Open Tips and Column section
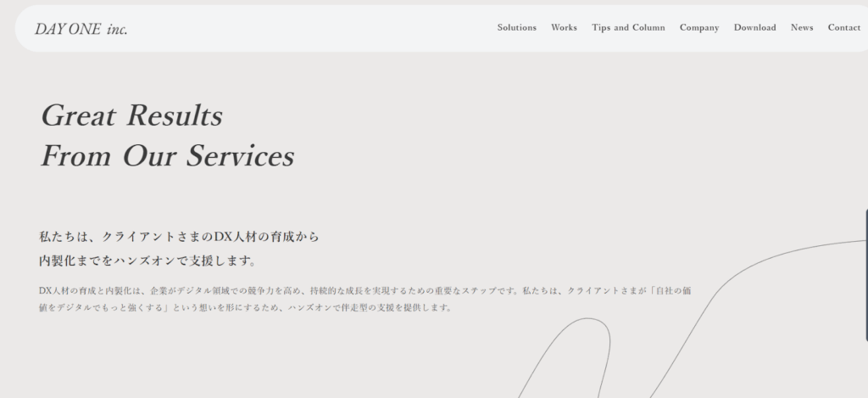The image size is (868, 398). tap(628, 28)
